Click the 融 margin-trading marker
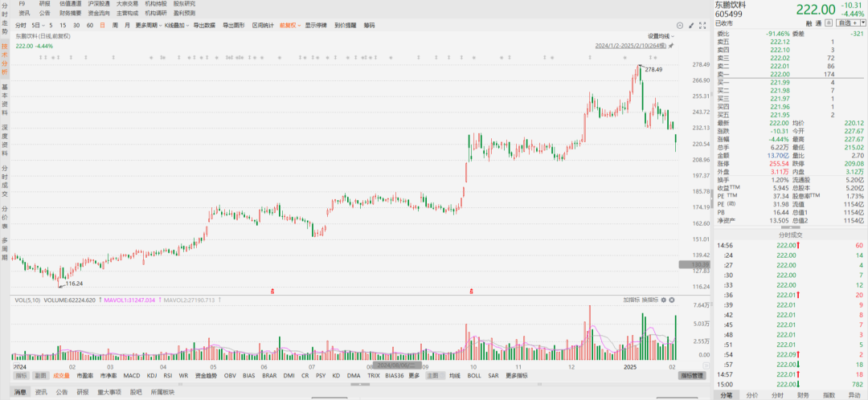Viewport: 868px width, 400px height. tap(809, 23)
